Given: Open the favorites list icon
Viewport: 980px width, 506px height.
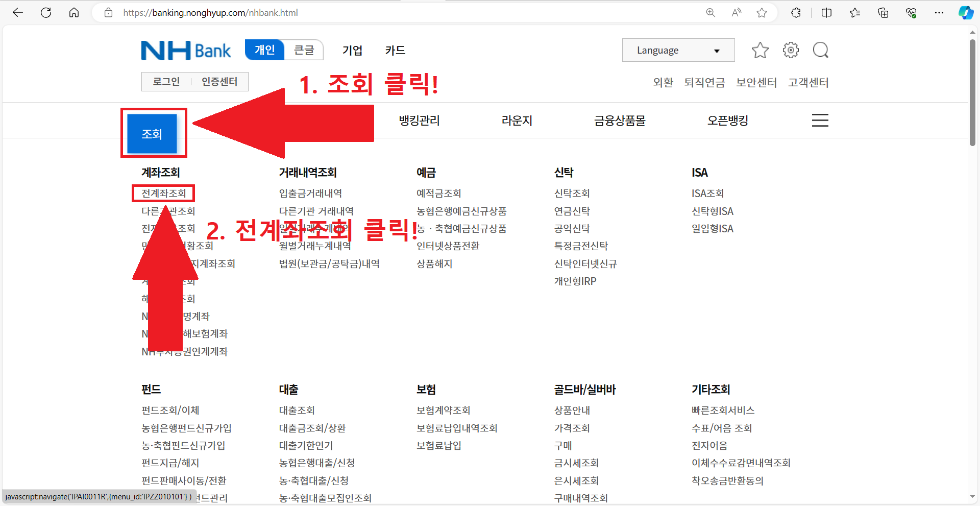Looking at the screenshot, I should coord(855,13).
